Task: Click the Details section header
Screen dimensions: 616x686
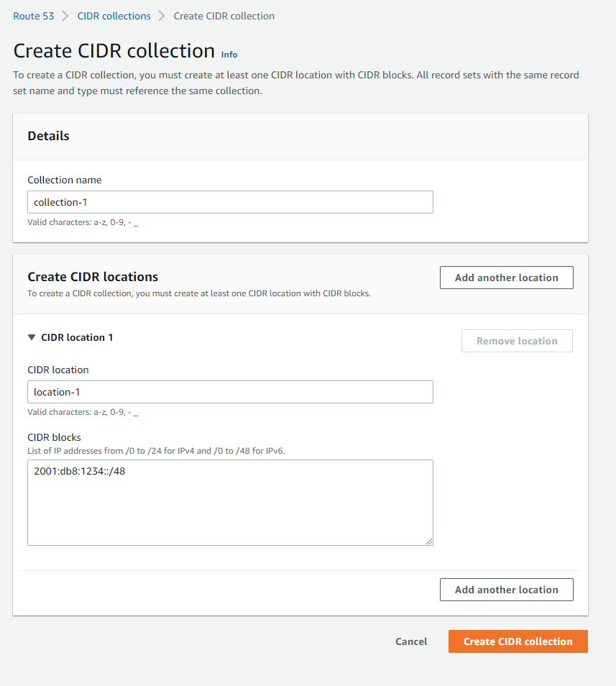Action: point(48,136)
